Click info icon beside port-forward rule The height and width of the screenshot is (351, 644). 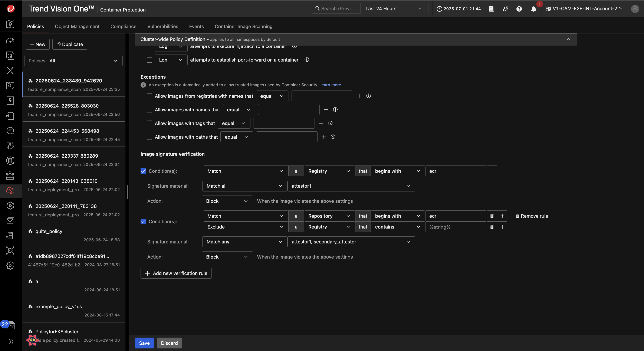pyautogui.click(x=307, y=60)
